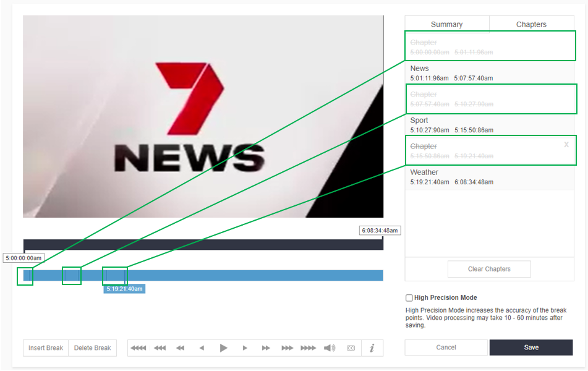
Task: Click the 7 News video preview
Action: click(x=203, y=116)
